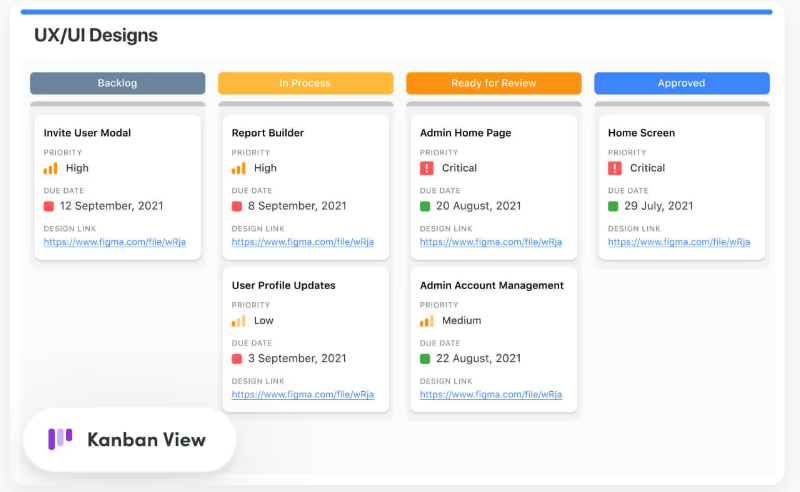Open the Figma link on Invite User Modal card
800x492 pixels.
[x=115, y=242]
